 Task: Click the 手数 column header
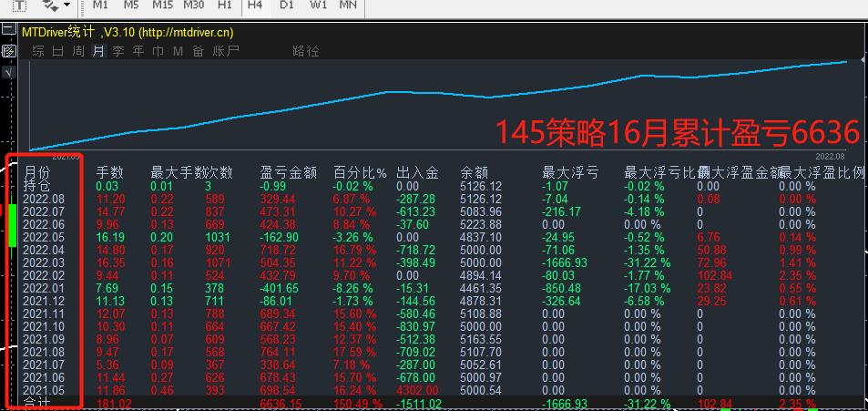(x=109, y=172)
